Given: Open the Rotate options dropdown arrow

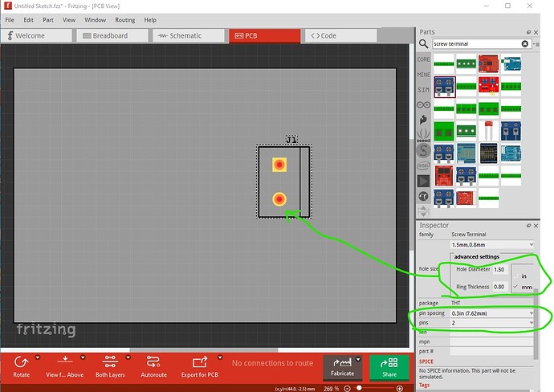Looking at the screenshot, I should coord(38,357).
